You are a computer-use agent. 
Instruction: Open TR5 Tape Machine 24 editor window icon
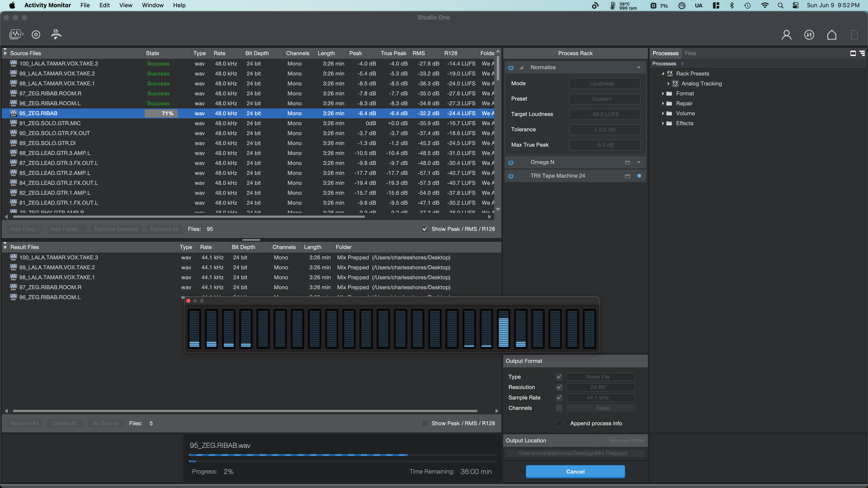pos(627,176)
